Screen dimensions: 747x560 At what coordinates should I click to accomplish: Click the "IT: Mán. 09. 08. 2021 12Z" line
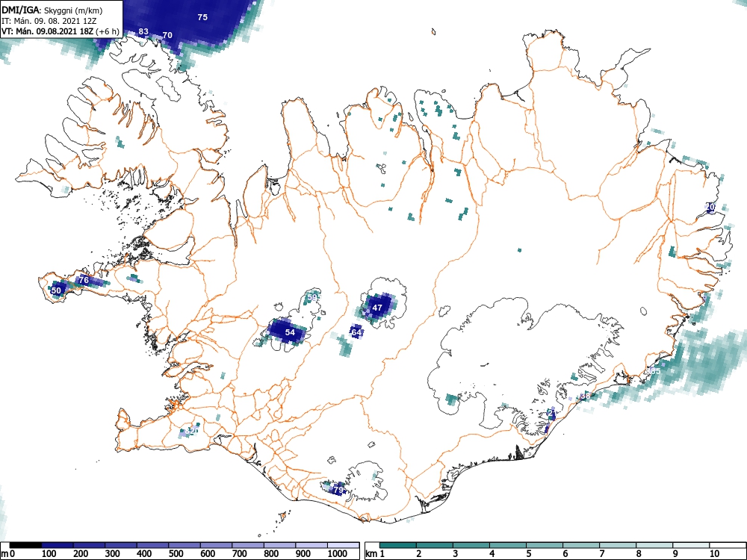pyautogui.click(x=49, y=21)
